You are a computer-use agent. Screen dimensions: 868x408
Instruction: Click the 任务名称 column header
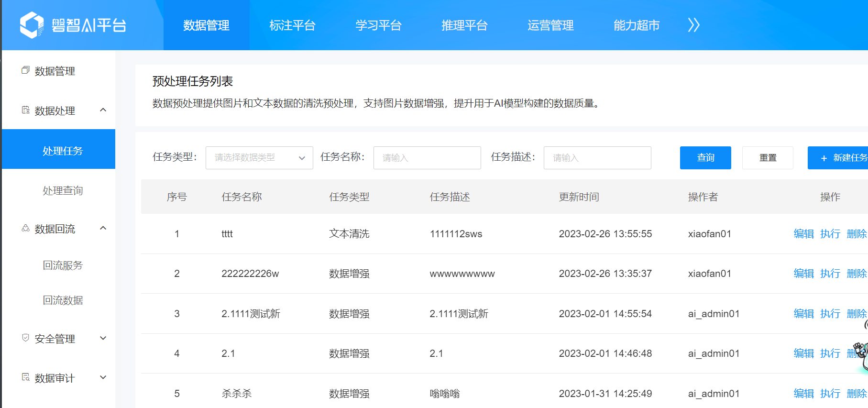tap(242, 197)
